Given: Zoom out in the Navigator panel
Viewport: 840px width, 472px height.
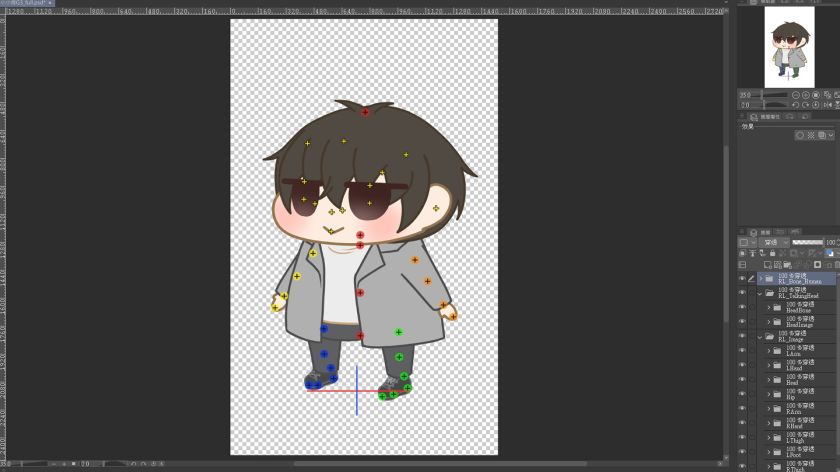Looking at the screenshot, I should [796, 95].
